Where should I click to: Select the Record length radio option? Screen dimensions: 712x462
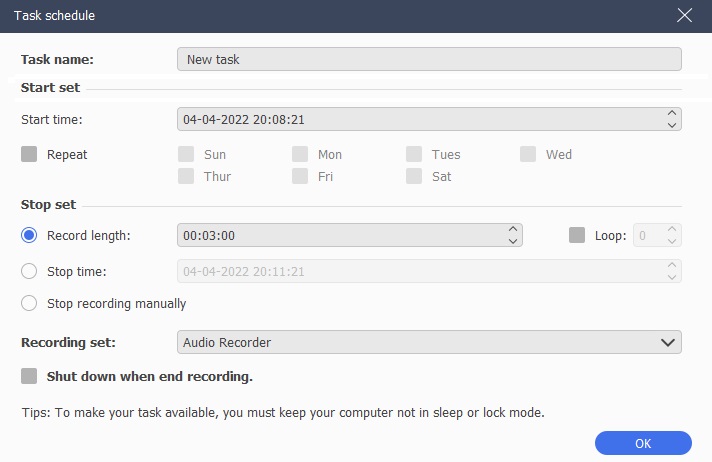click(x=29, y=235)
